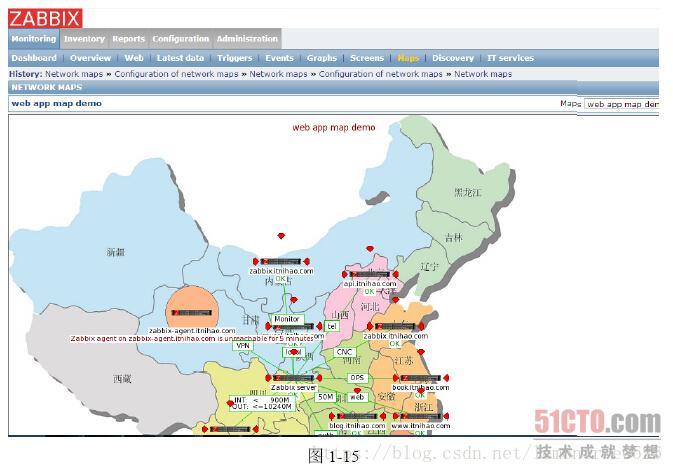Go to the Screens page
This screenshot has width=673, height=473.
(367, 58)
